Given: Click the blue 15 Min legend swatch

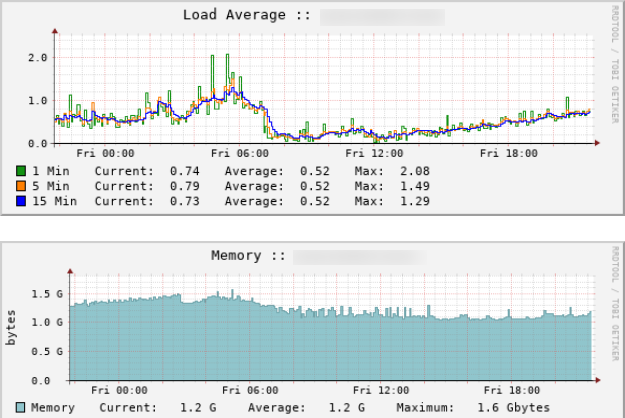Looking at the screenshot, I should tap(21, 201).
